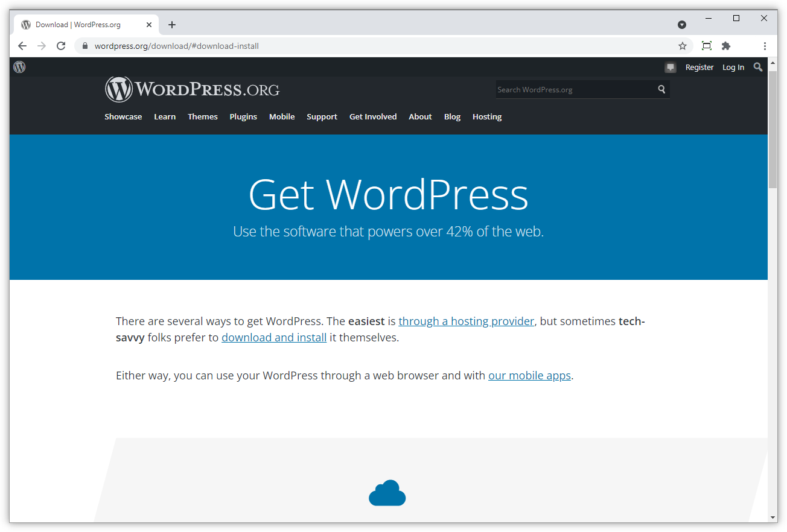This screenshot has width=787, height=532.
Task: Click the 'Get WordPress' heading
Action: (389, 194)
